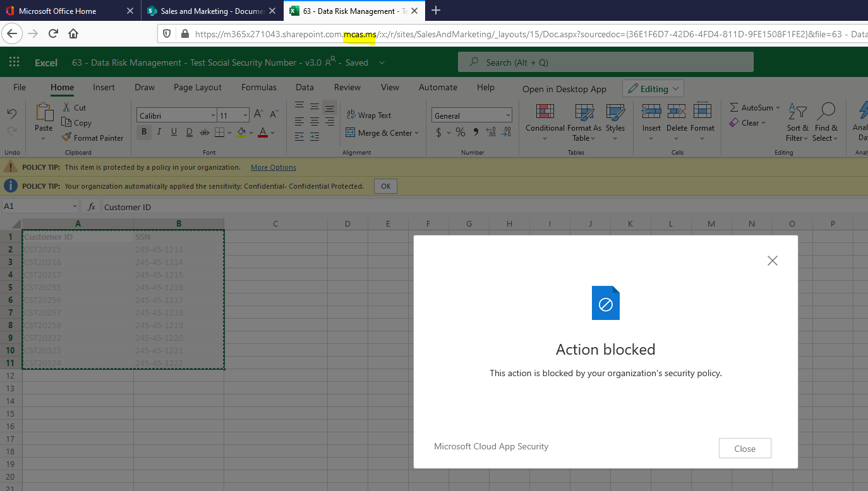The height and width of the screenshot is (491, 868).
Task: Center text horizontally icon
Action: click(315, 121)
